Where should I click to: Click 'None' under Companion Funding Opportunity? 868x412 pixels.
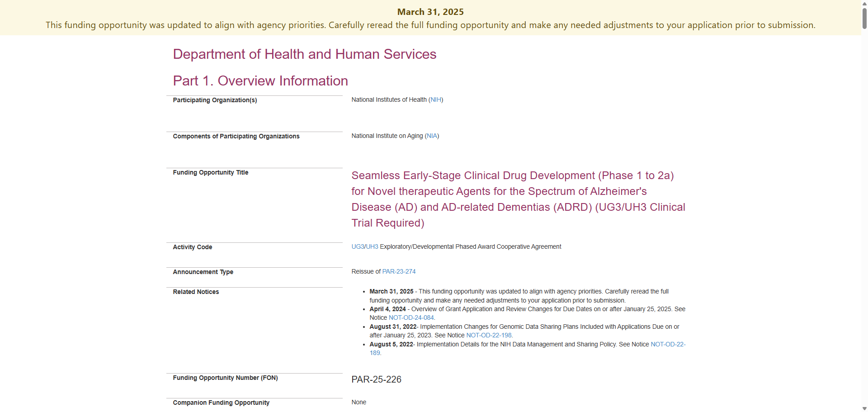[x=359, y=402]
